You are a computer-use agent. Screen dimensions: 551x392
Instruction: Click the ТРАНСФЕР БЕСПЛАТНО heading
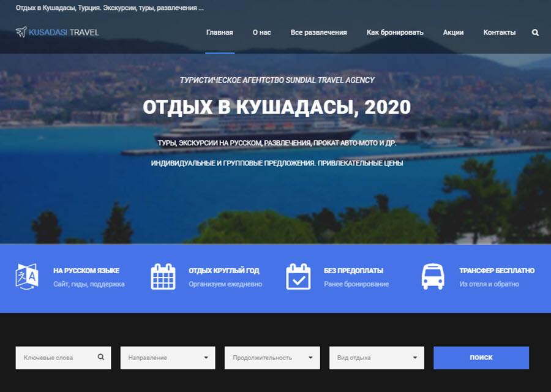(497, 271)
